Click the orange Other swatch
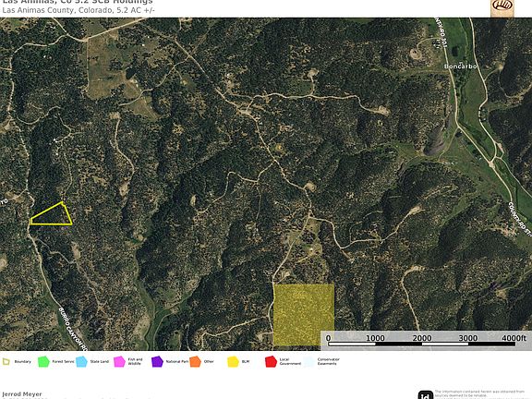 tap(196, 362)
